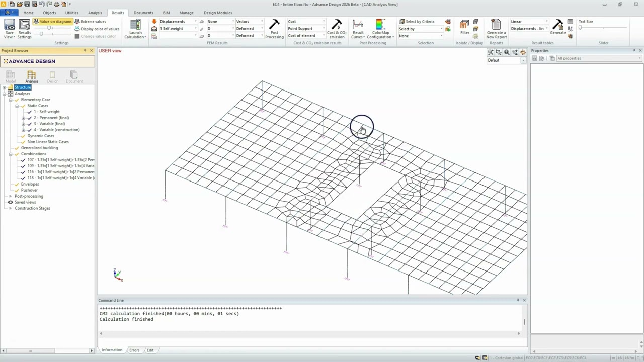Select Dynamic Cases tree item
This screenshot has height=362, width=644.
(41, 136)
